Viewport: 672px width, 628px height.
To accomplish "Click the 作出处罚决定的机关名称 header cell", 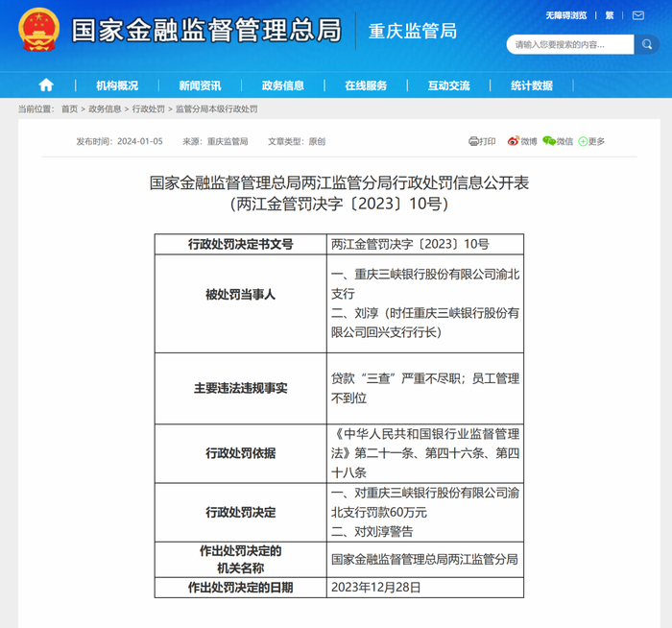I will click(x=240, y=560).
